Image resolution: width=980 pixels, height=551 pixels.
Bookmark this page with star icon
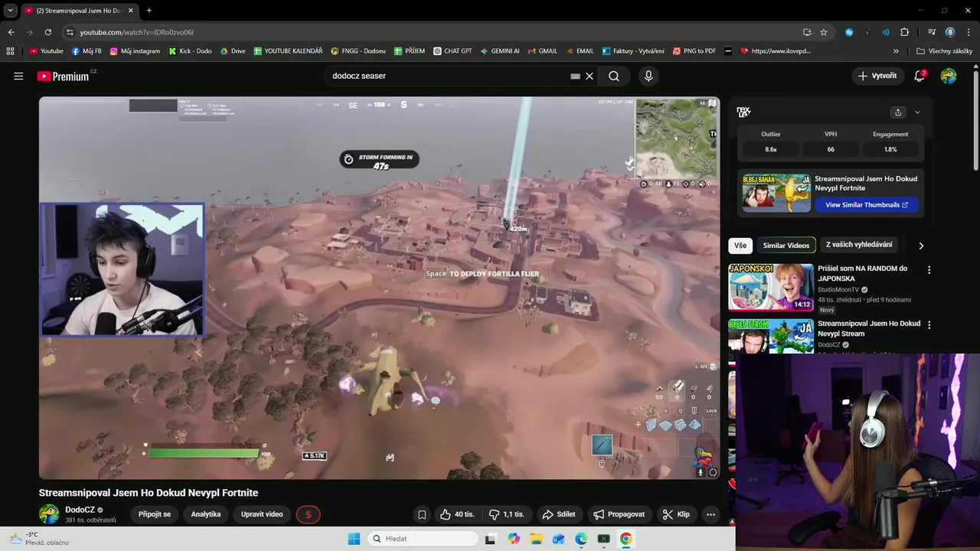(824, 32)
